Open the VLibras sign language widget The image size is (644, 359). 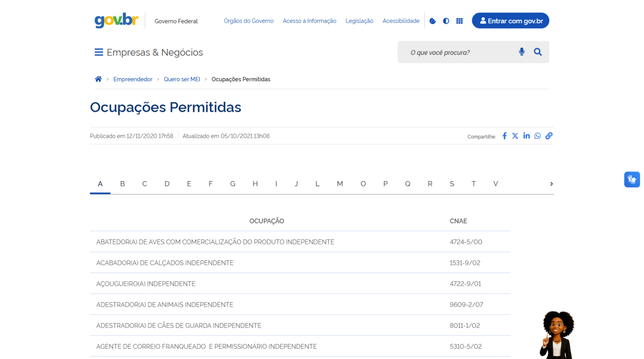point(632,179)
